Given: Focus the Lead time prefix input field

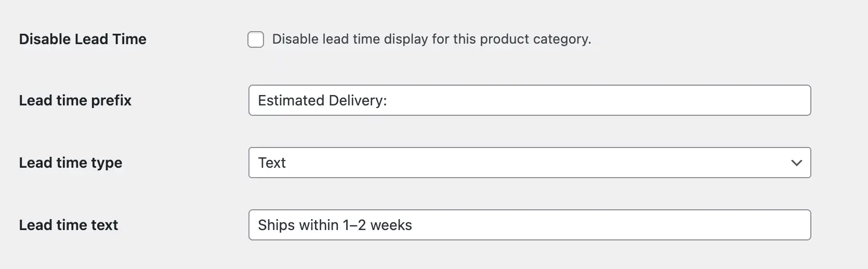Looking at the screenshot, I should tap(529, 101).
